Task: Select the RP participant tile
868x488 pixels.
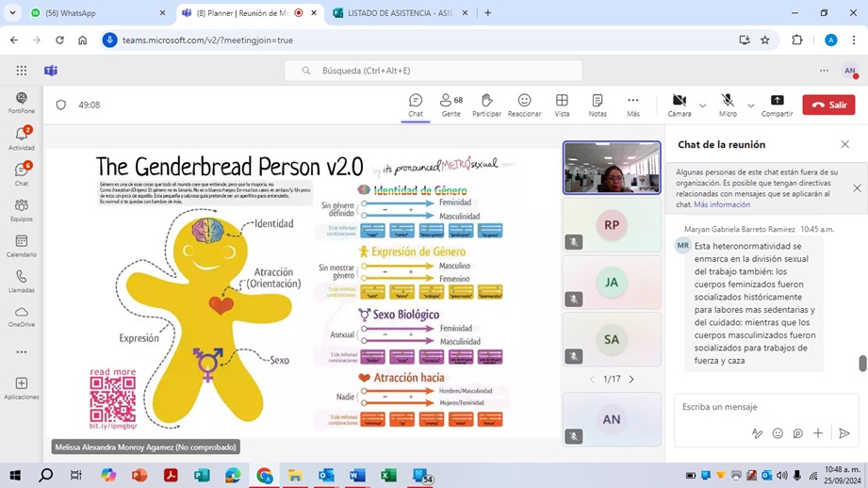Action: point(612,225)
